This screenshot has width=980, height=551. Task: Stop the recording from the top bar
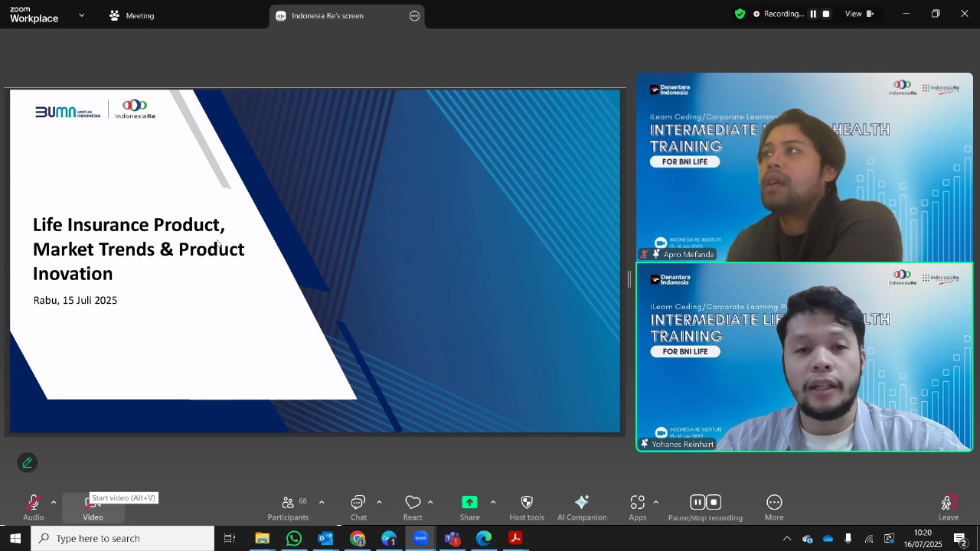click(826, 14)
